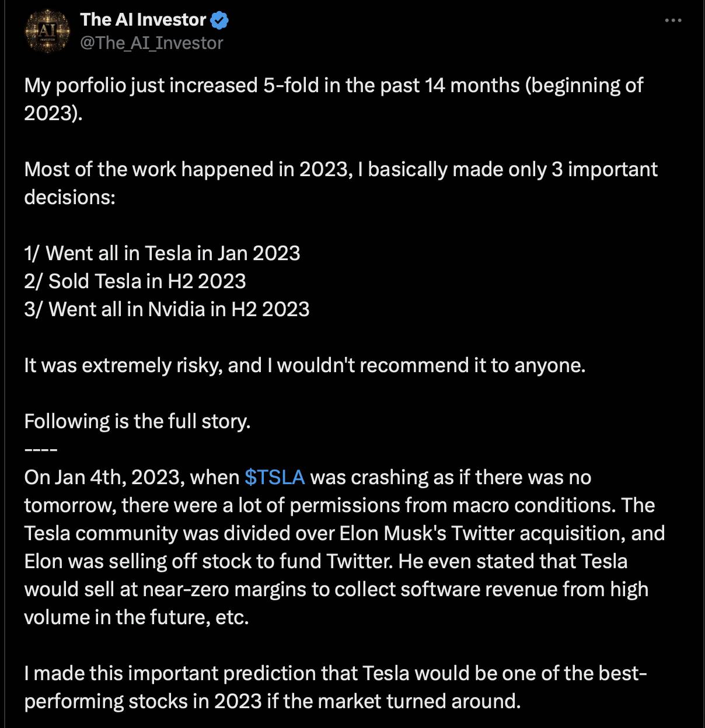The height and width of the screenshot is (728, 705).
Task: Click 'Following is the full story.' text
Action: click(137, 421)
